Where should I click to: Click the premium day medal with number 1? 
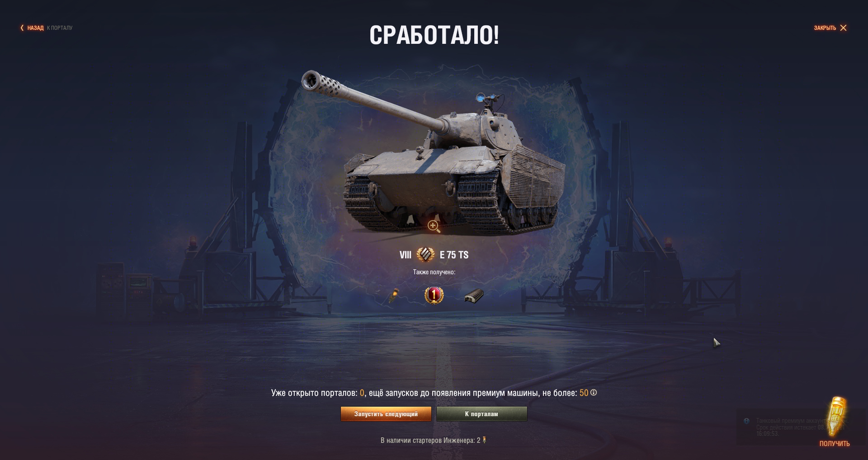434,296
